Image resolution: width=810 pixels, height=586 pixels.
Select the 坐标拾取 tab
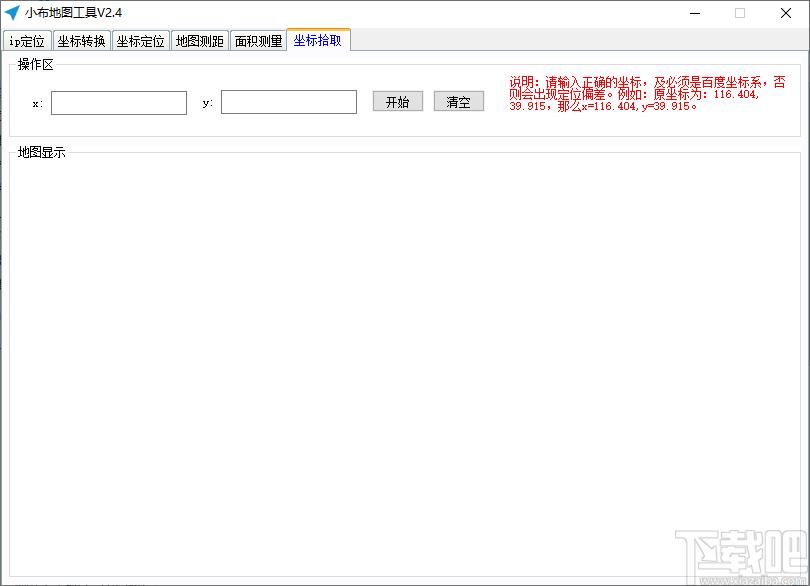(318, 40)
